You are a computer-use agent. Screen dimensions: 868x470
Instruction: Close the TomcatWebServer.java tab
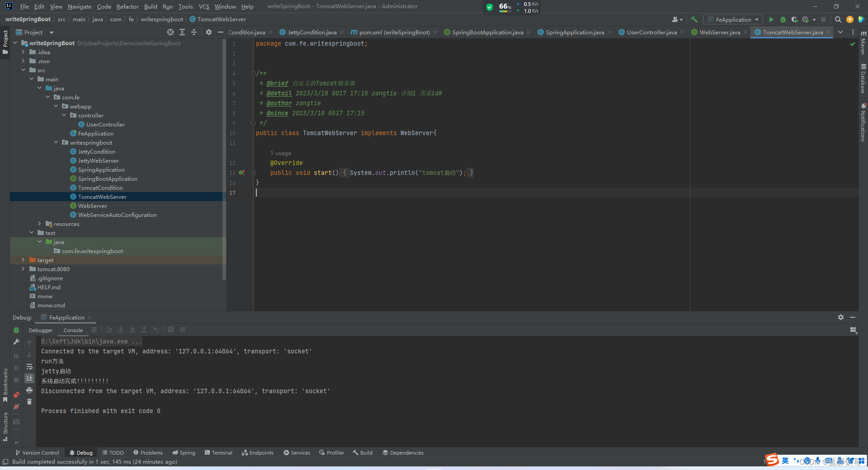click(x=828, y=32)
